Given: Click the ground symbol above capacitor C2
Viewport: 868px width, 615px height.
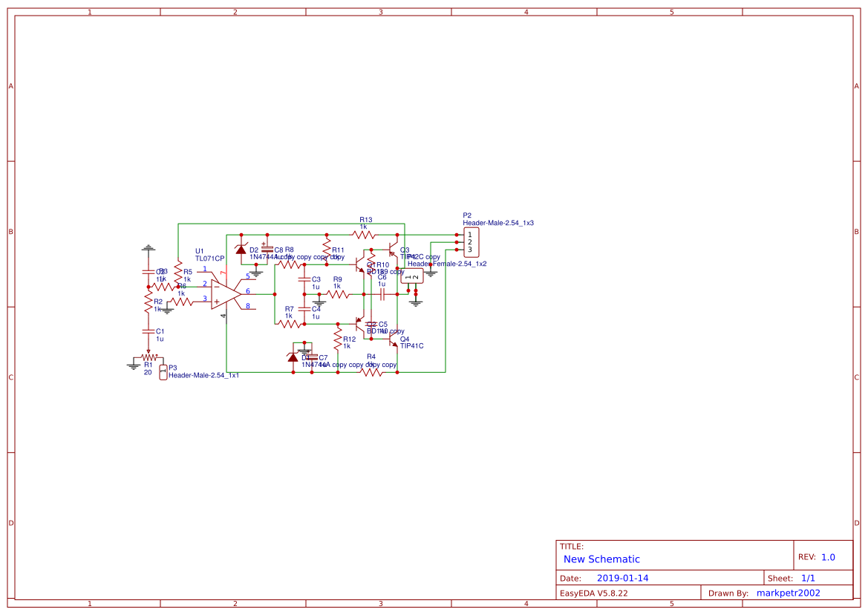Looking at the screenshot, I should coord(149,248).
